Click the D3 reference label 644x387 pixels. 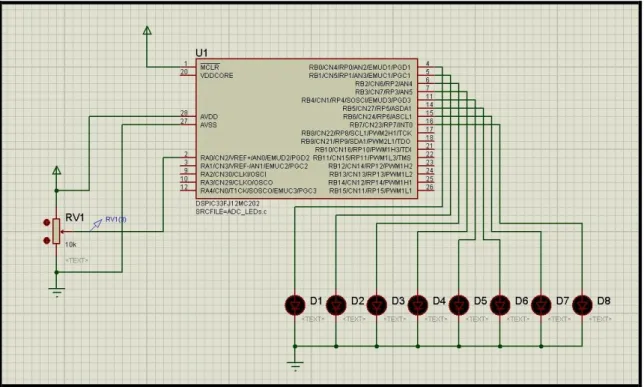click(398, 301)
